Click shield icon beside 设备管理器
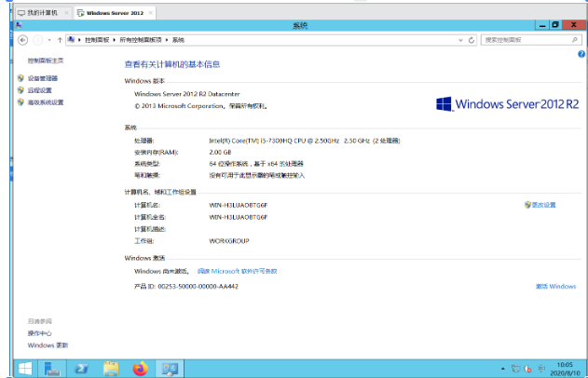Screen dimensions: 588x378 point(21,78)
